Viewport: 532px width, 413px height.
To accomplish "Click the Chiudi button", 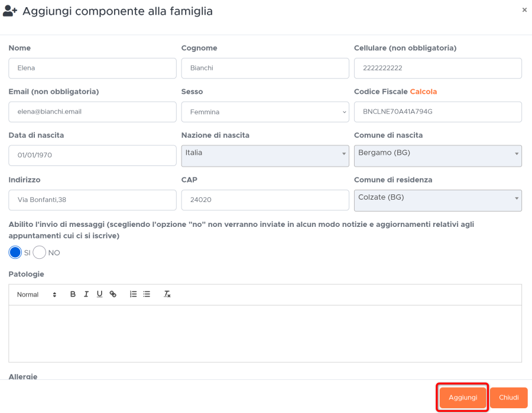I will (508, 398).
